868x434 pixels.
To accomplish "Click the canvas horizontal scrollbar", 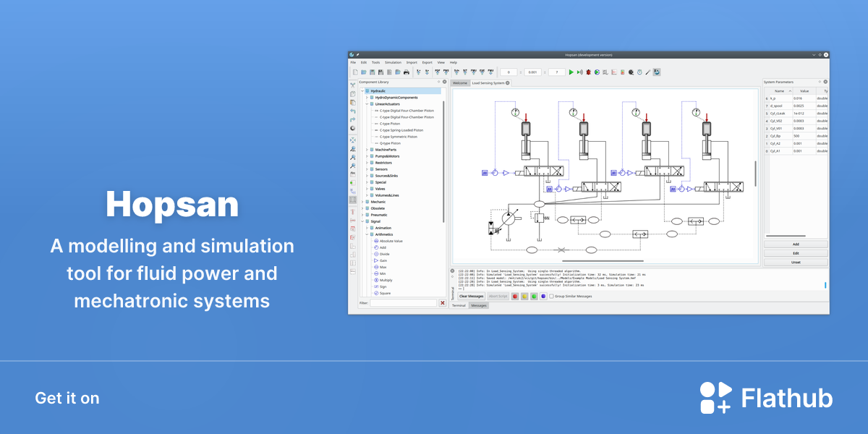I will coord(603,260).
